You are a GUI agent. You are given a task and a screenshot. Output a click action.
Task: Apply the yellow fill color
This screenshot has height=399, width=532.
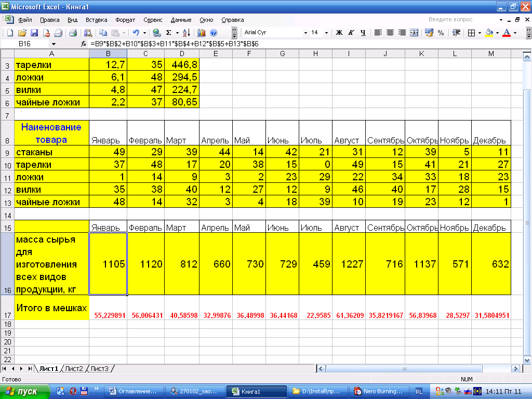(x=488, y=33)
